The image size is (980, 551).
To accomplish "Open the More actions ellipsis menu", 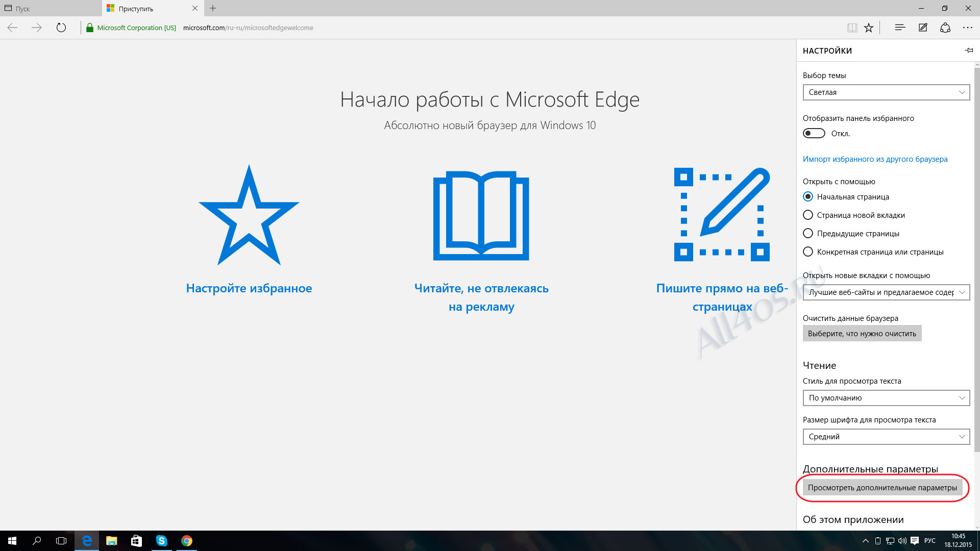I will point(968,28).
